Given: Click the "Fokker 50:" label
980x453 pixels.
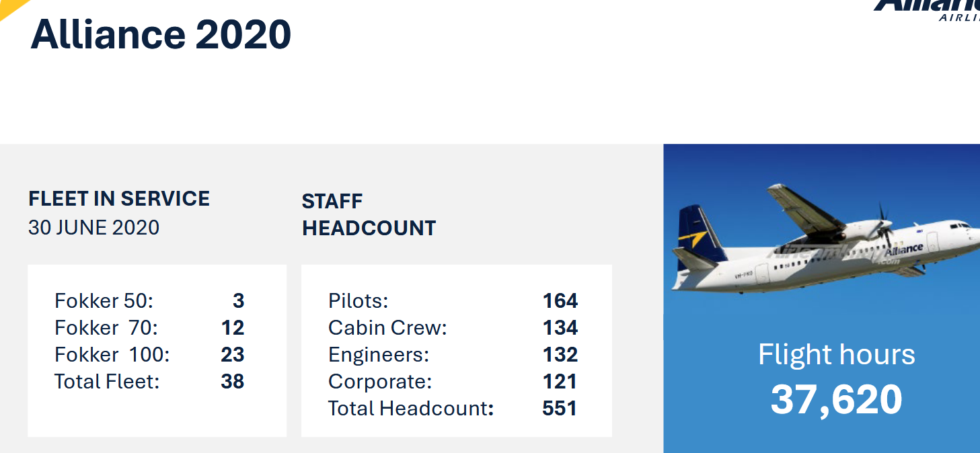Looking at the screenshot, I should (104, 300).
